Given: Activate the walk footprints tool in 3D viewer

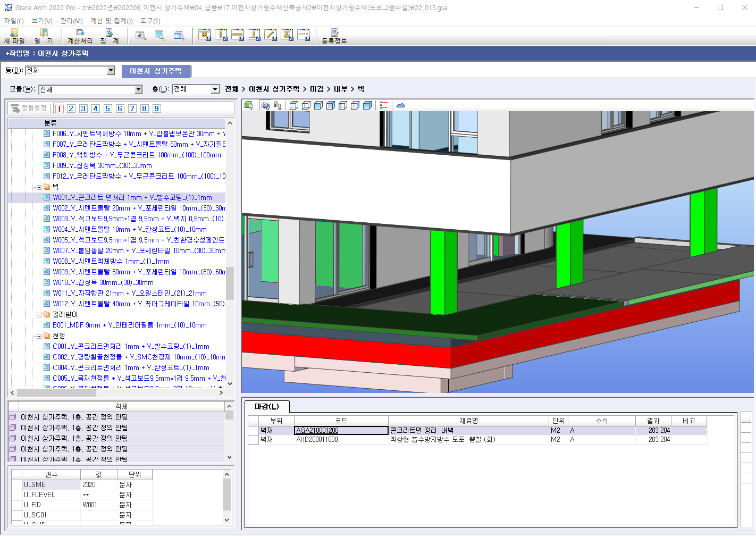Looking at the screenshot, I should [x=278, y=105].
